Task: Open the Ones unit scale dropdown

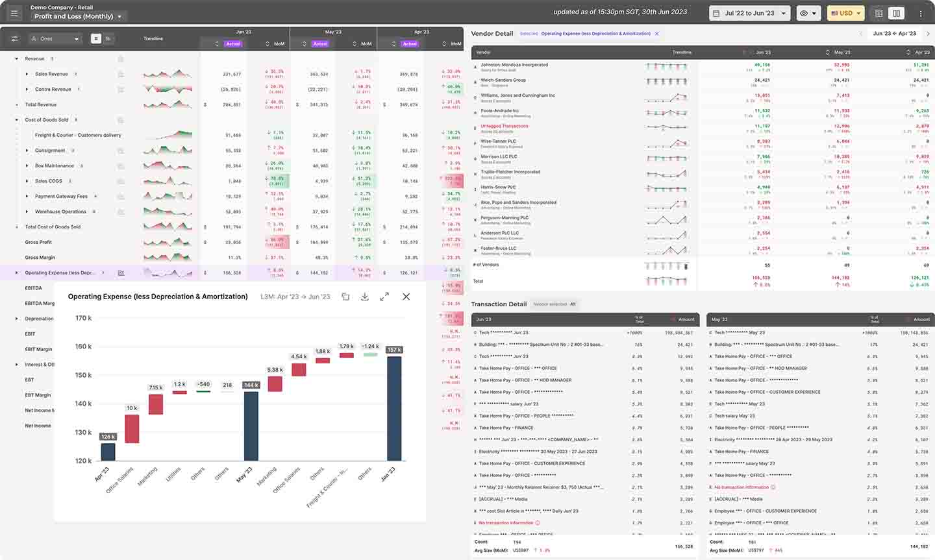Action: click(56, 39)
